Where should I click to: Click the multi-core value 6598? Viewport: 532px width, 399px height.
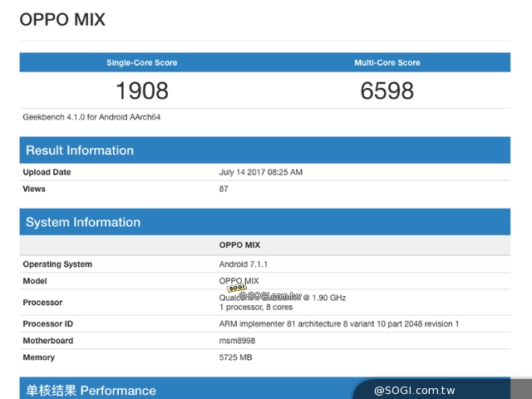pos(387,91)
